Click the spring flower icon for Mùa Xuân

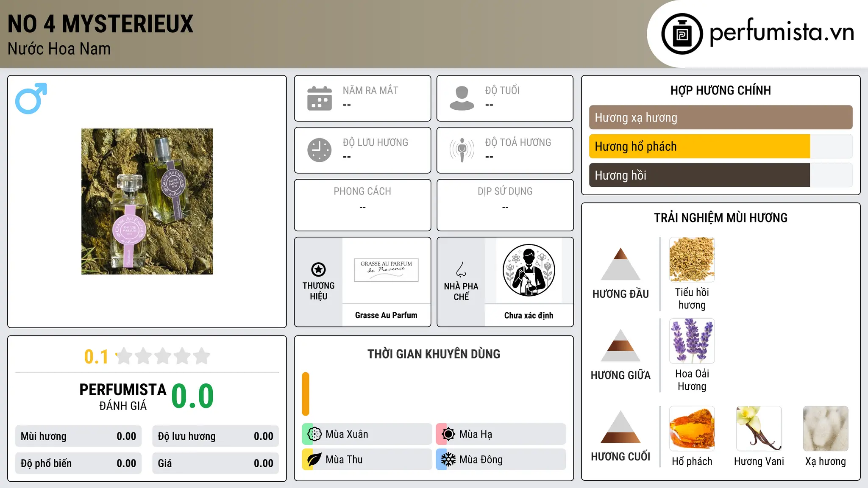coord(314,434)
